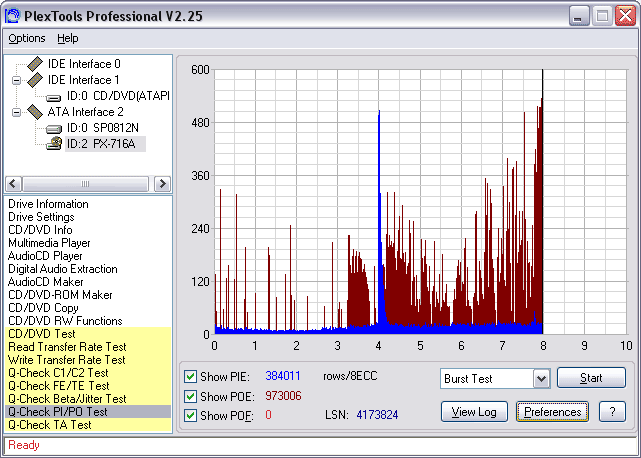Open Drive Settings function

click(x=41, y=217)
